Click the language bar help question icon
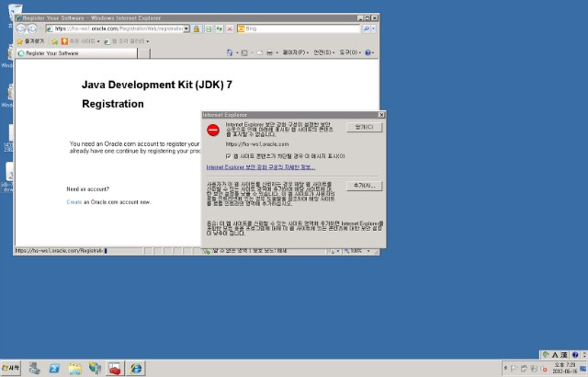Image resolution: width=588 pixels, height=377 pixels. 575,355
